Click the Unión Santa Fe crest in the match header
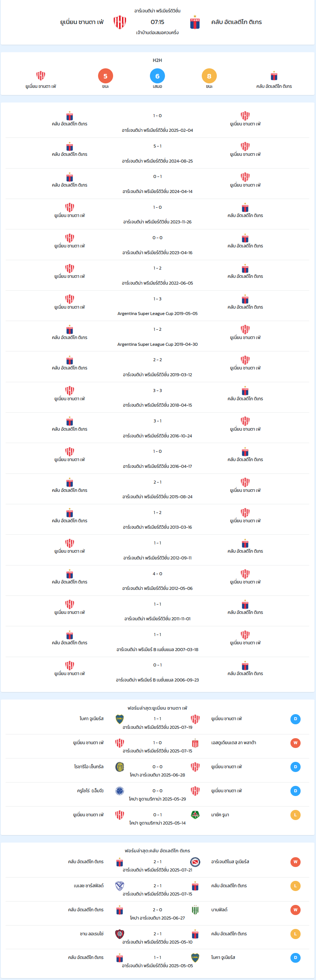The image size is (316, 980). [x=119, y=22]
